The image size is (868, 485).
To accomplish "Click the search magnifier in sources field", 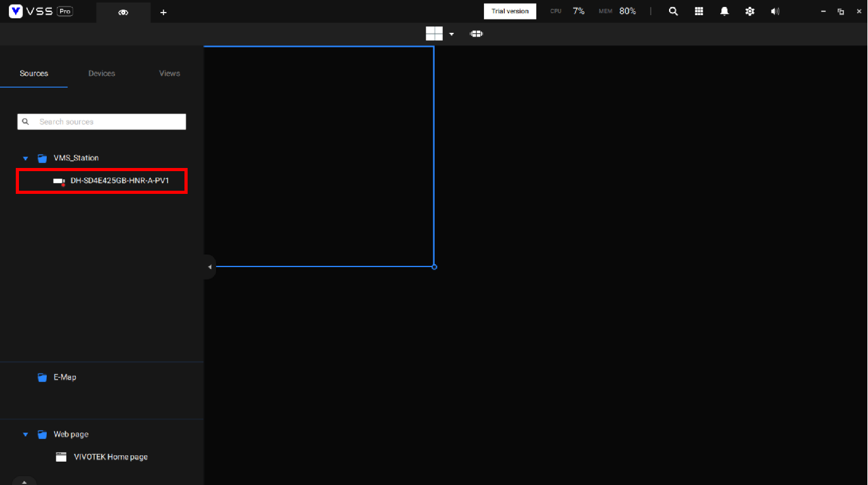I will 25,122.
